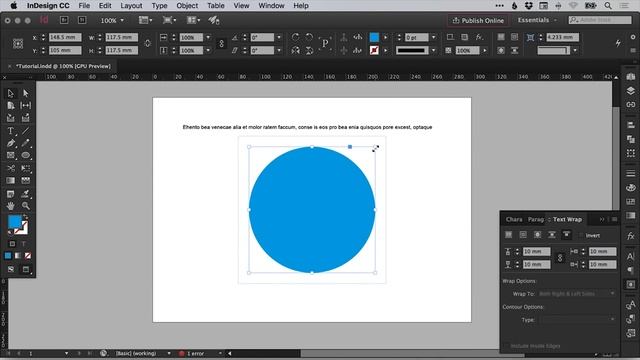Select the Rectangle Frame tool
Image resolution: width=640 pixels, height=360 pixels.
(11, 156)
